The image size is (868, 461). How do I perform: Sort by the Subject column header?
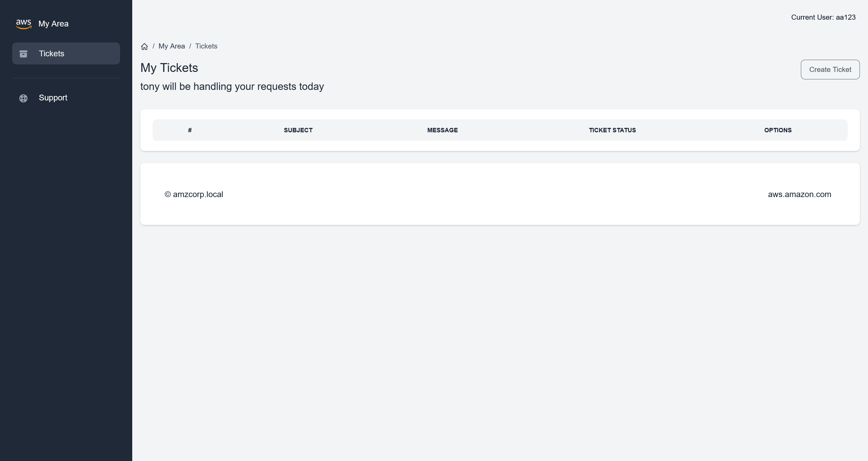pyautogui.click(x=298, y=130)
